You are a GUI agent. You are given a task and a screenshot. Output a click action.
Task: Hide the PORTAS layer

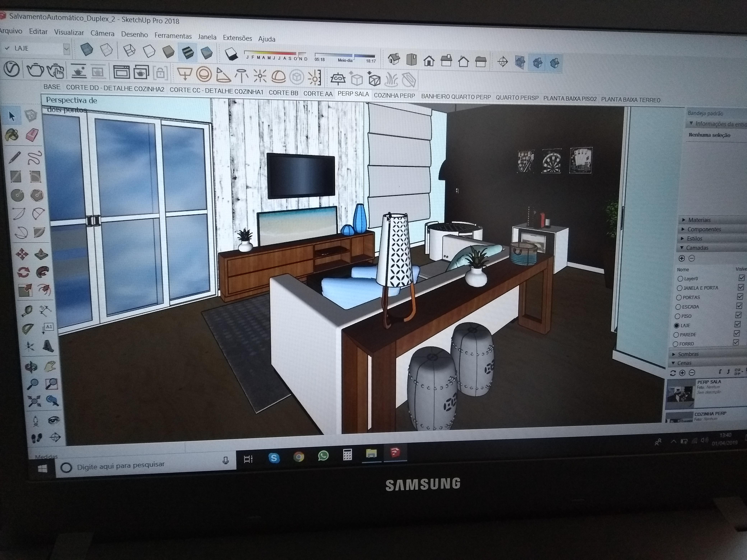740,297
